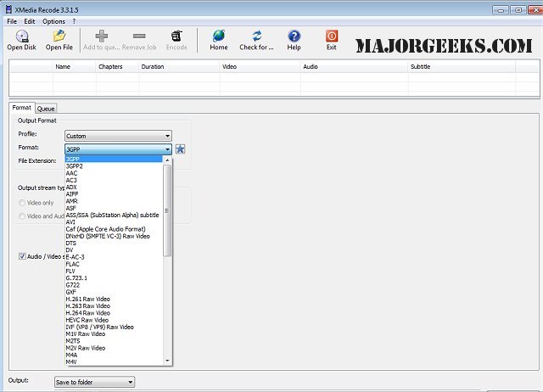This screenshot has height=392, width=543.
Task: Open the Profile dropdown showing Custom
Action: [x=118, y=136]
